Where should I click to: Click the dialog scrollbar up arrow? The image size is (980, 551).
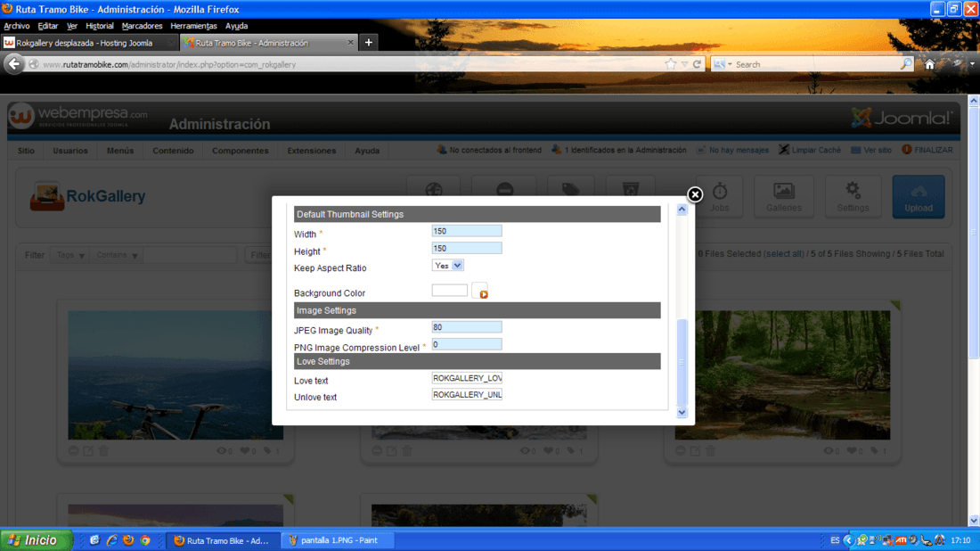(682, 210)
